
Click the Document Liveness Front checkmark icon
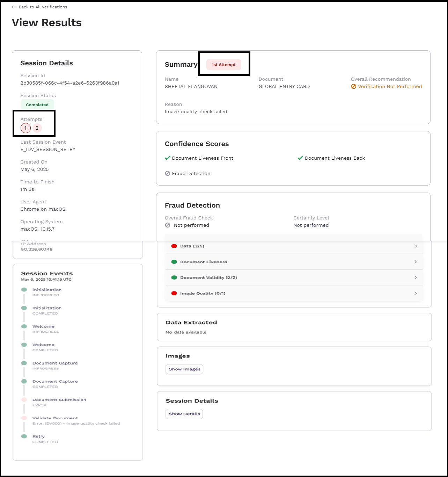[x=168, y=158]
